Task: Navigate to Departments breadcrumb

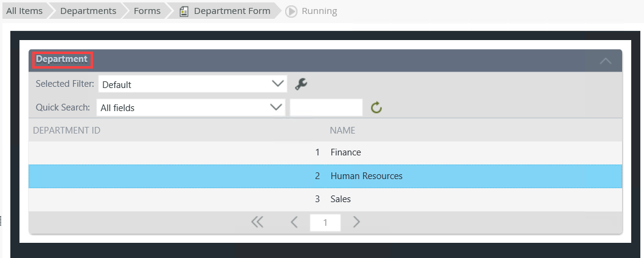Action: (88, 11)
